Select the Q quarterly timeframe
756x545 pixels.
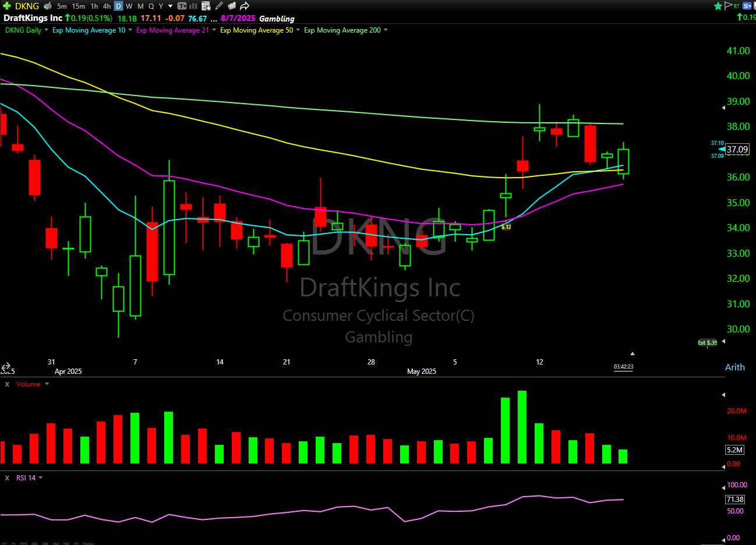coord(151,6)
